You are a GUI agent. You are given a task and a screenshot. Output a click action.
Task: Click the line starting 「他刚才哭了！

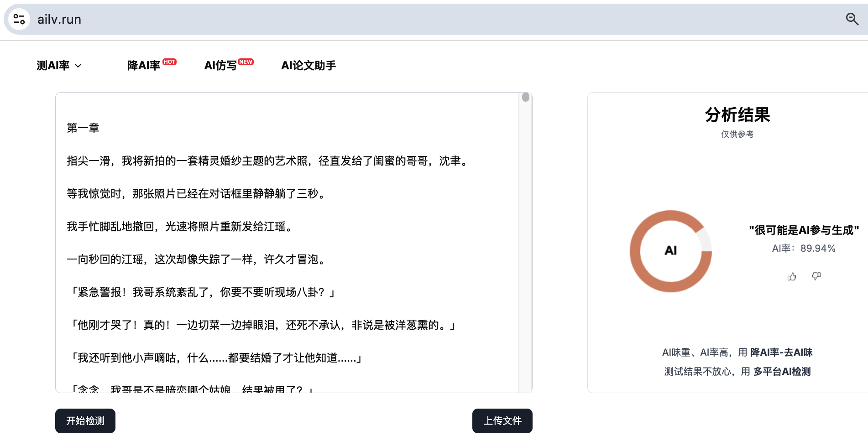[263, 325]
